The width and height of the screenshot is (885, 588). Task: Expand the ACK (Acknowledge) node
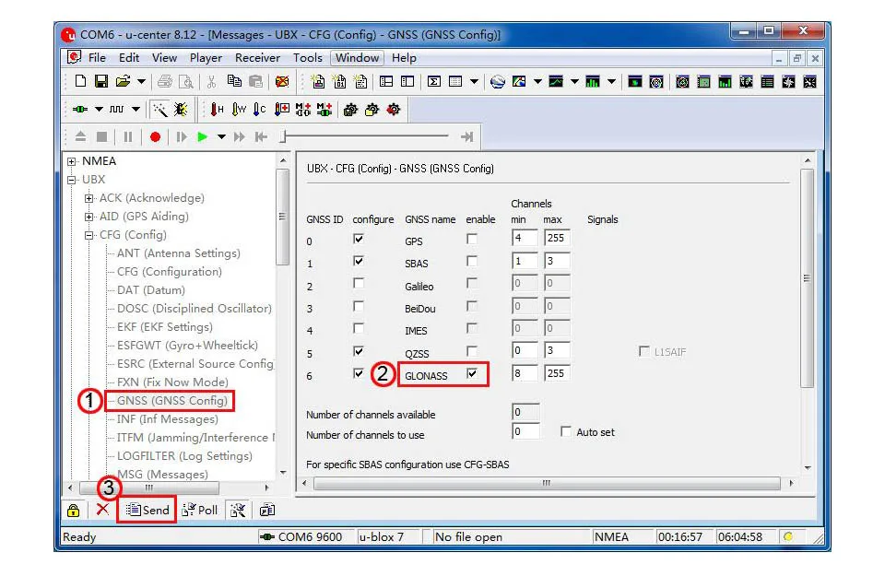pyautogui.click(x=88, y=199)
